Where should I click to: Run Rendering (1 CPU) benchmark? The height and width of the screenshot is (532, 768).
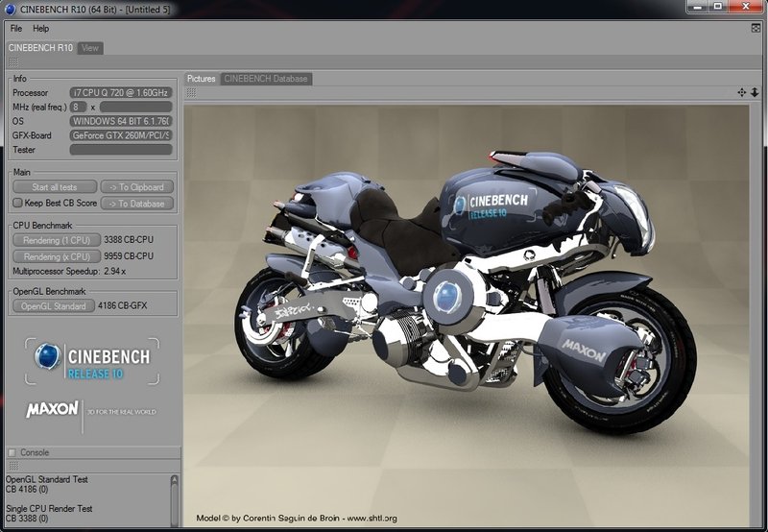tap(57, 240)
